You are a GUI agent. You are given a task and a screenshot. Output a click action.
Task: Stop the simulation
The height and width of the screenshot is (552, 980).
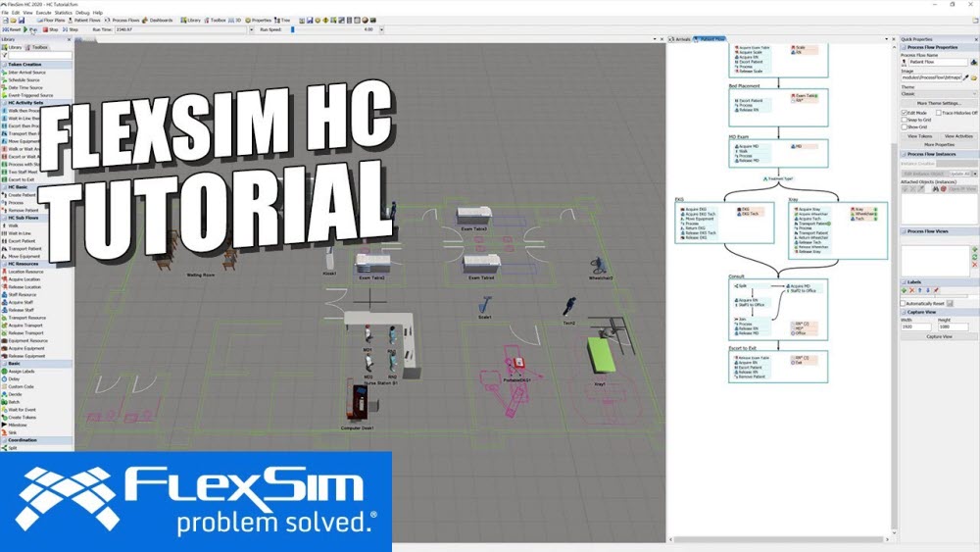[51, 29]
